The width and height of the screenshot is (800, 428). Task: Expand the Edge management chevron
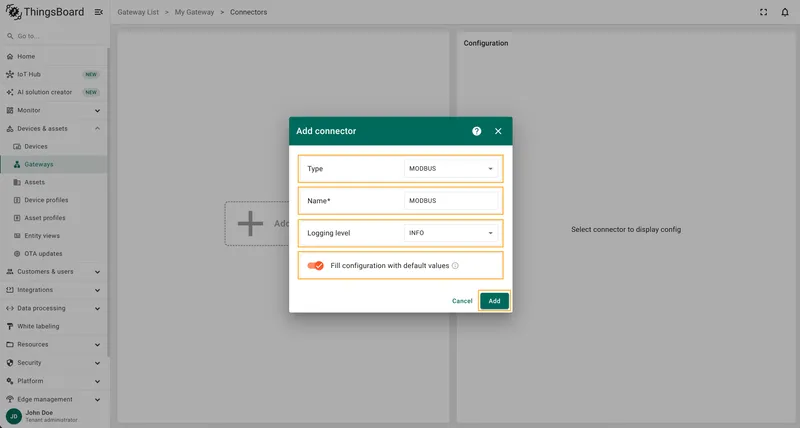[x=97, y=399]
